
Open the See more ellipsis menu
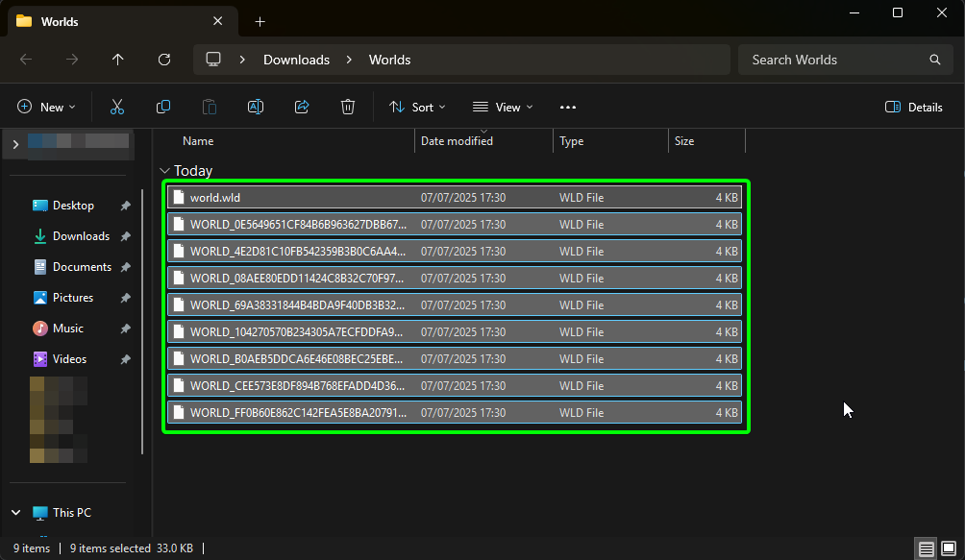tap(567, 107)
